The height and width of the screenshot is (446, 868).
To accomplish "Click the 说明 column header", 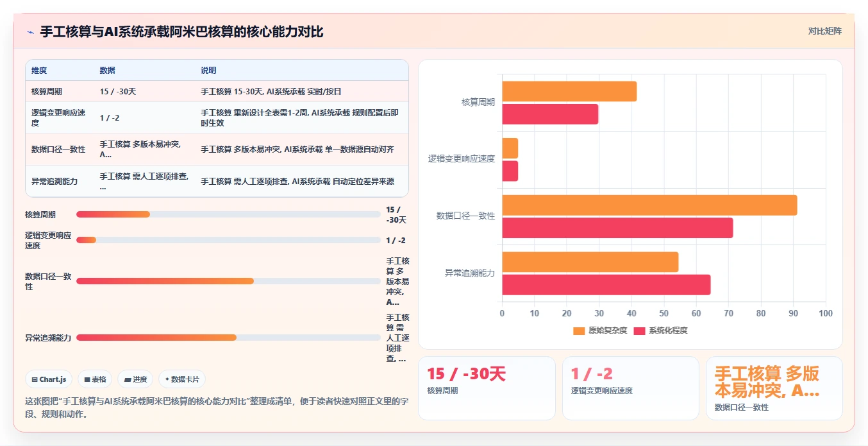I will (208, 70).
